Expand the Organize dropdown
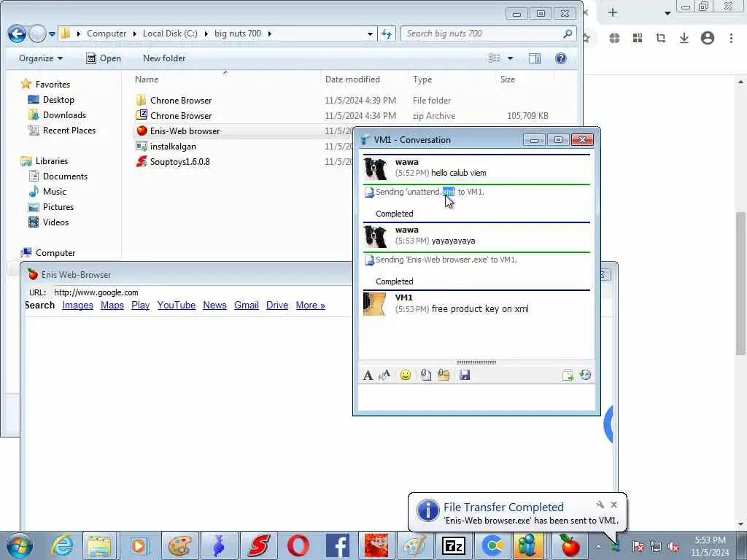 (41, 58)
